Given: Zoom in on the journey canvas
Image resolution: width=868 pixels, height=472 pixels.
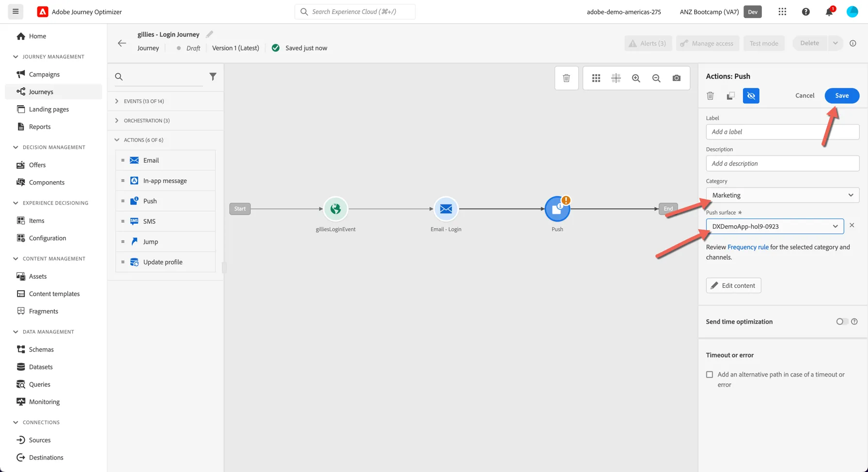Looking at the screenshot, I should 636,78.
